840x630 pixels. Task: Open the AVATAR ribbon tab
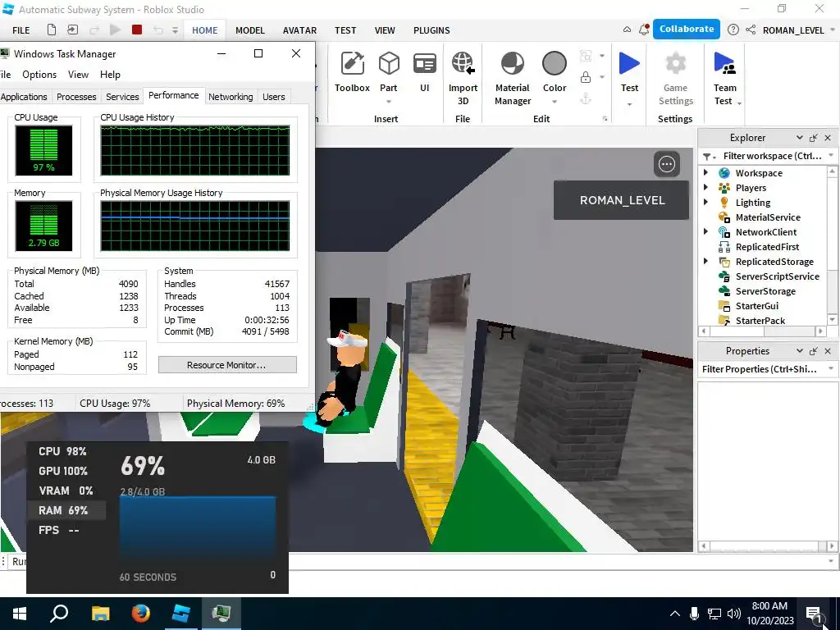point(299,30)
